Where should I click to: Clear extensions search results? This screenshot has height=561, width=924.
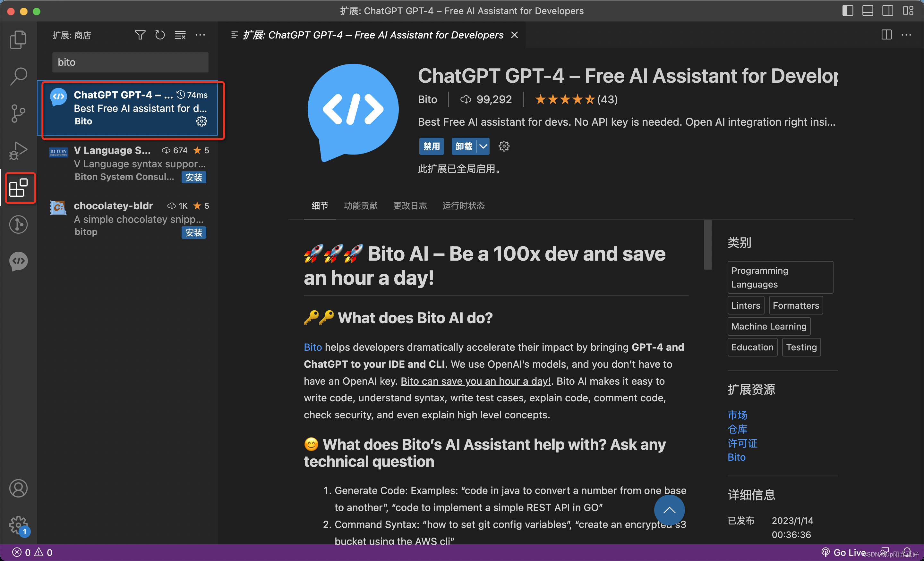point(180,35)
